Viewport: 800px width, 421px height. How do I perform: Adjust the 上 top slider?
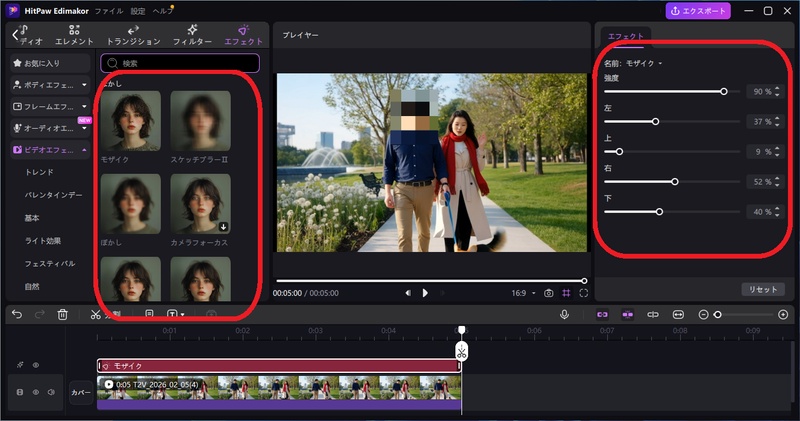click(672, 152)
